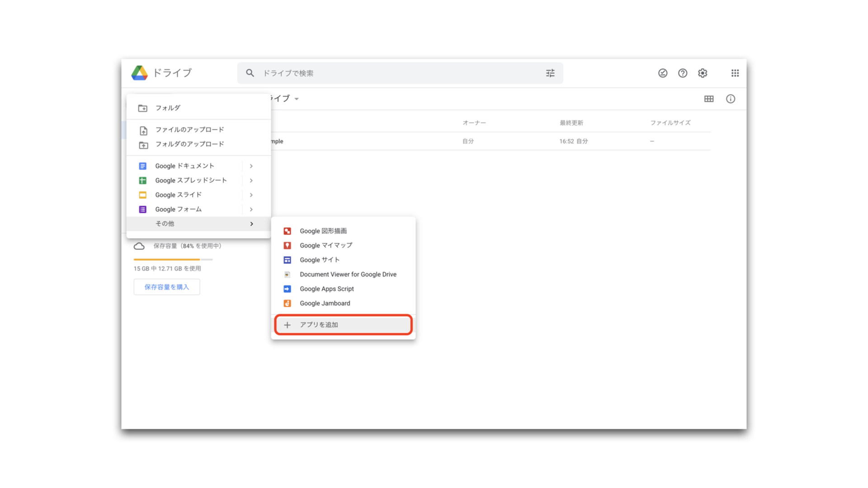
Task: Click the Google Jamboard orange icon
Action: (x=287, y=304)
